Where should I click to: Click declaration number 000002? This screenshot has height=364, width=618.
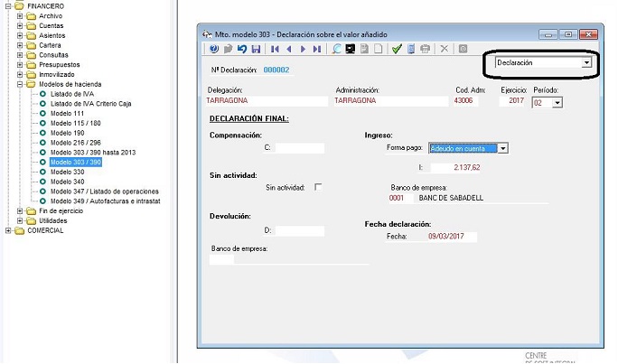[x=276, y=70]
